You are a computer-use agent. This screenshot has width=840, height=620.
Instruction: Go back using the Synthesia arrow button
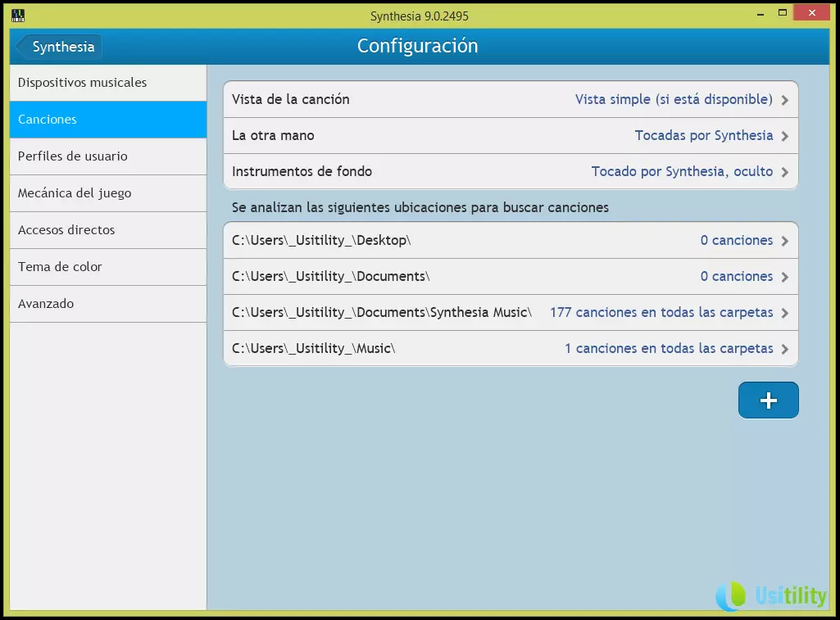point(58,47)
